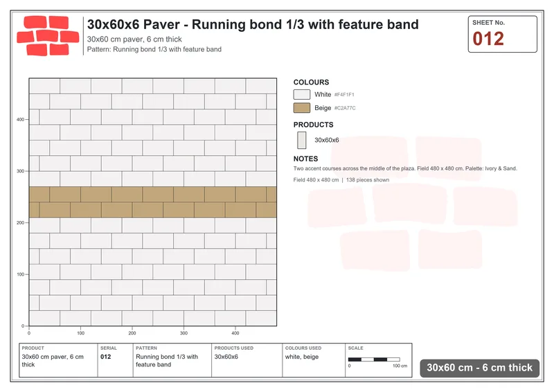Click note 'Two accent courses across the middle'

click(405, 168)
